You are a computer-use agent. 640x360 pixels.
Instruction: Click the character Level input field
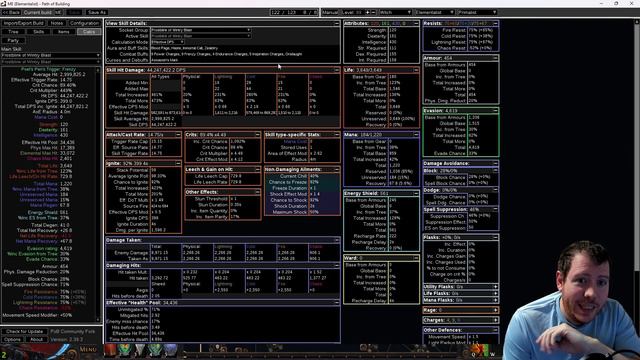(359, 12)
